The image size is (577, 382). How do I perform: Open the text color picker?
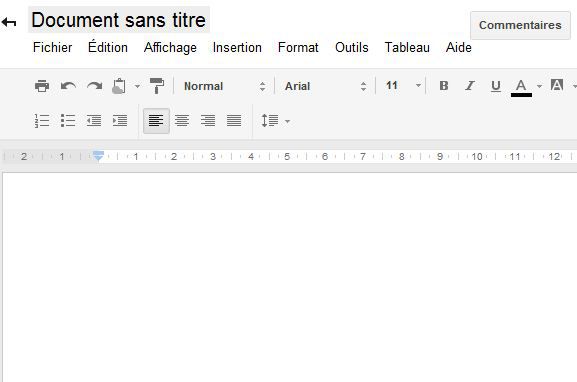pyautogui.click(x=521, y=88)
